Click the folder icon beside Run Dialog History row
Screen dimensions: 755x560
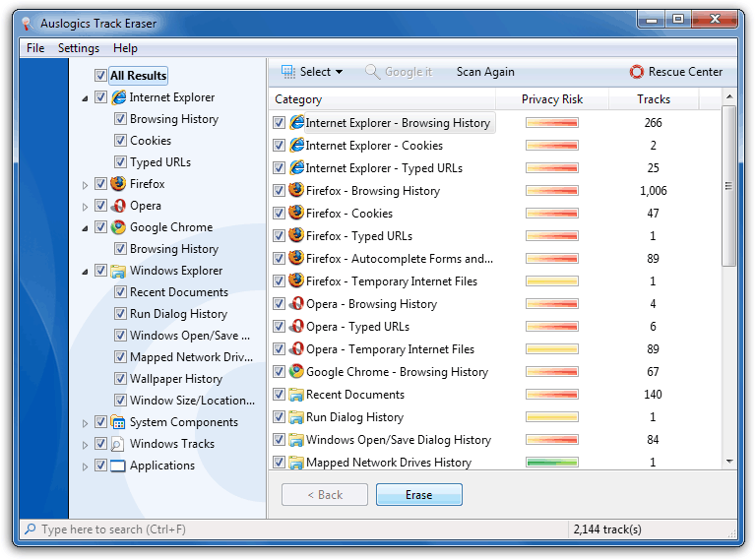point(296,417)
